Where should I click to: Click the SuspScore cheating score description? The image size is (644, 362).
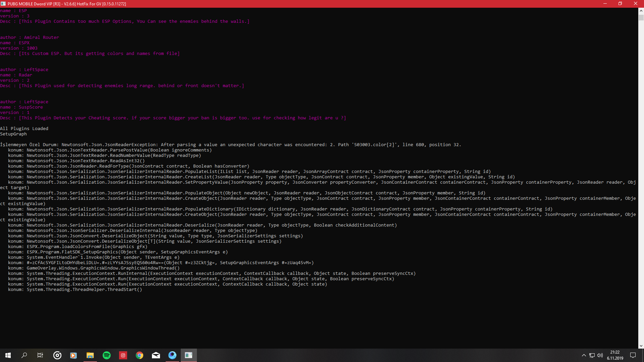point(173,118)
